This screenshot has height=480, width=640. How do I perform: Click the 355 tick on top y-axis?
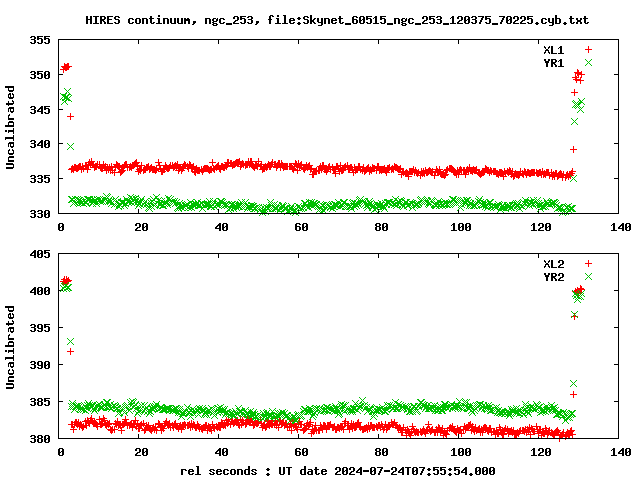[40, 40]
